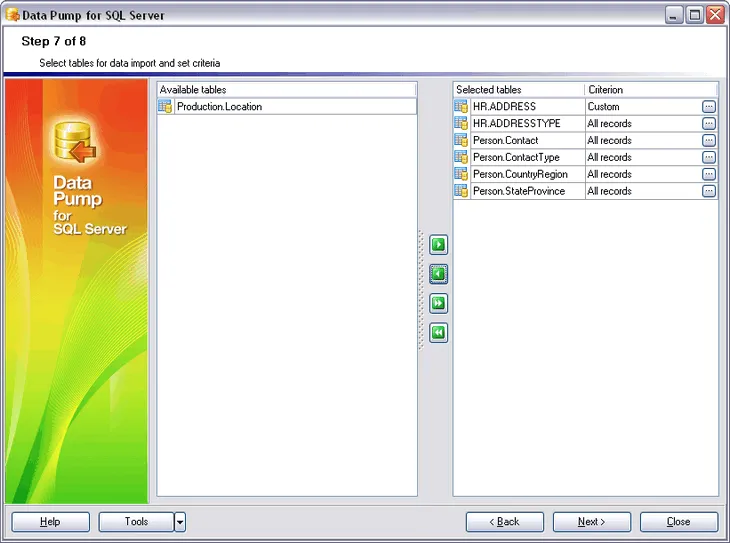This screenshot has width=730, height=543.
Task: Click the table icon beside Person.Contact
Action: [x=461, y=140]
